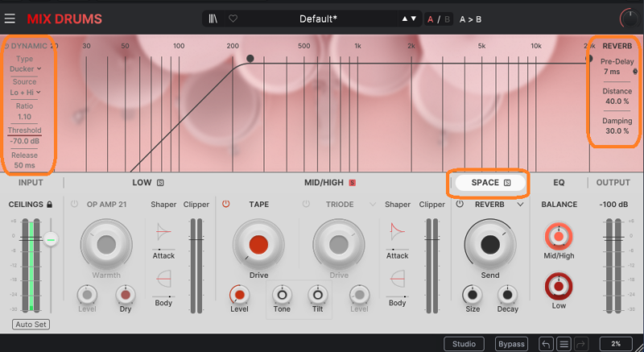Open the preset library browser icon

[213, 18]
